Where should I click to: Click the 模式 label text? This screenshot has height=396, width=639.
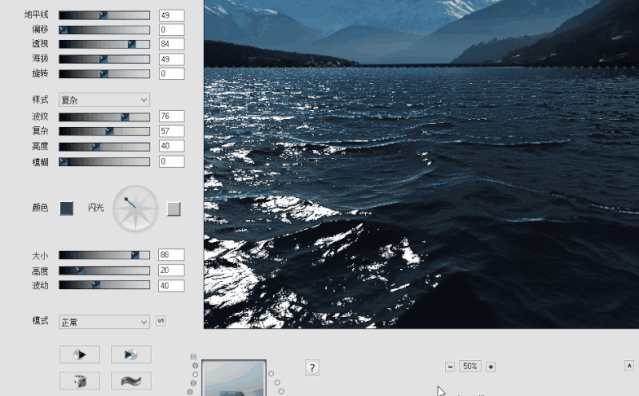(x=40, y=321)
